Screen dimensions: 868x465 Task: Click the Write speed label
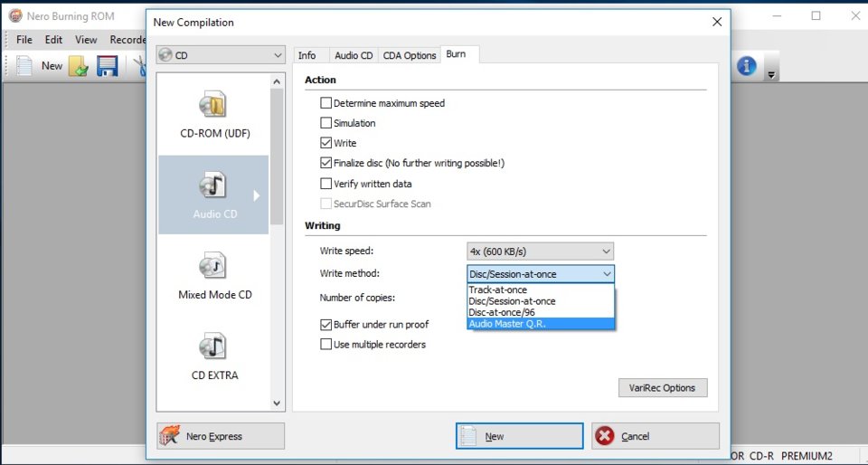tap(346, 251)
